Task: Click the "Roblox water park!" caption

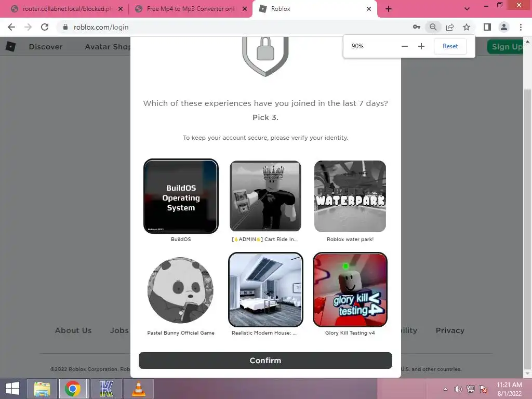Action: click(x=350, y=239)
